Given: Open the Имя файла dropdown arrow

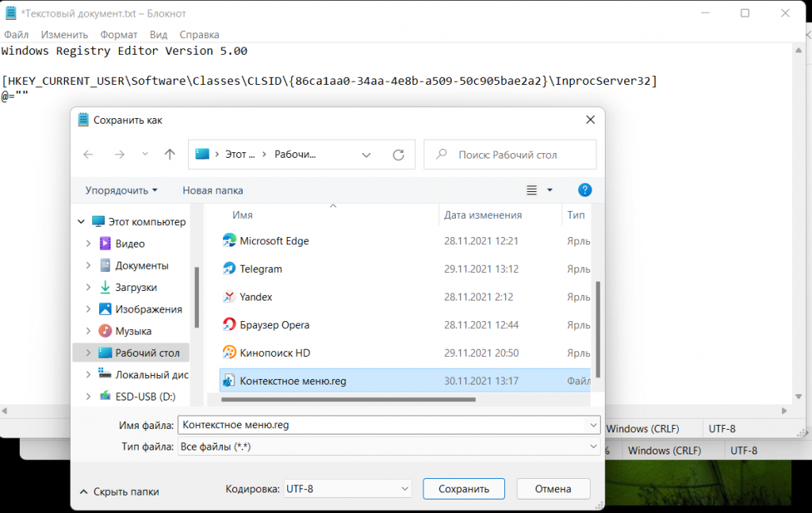Looking at the screenshot, I should [593, 425].
